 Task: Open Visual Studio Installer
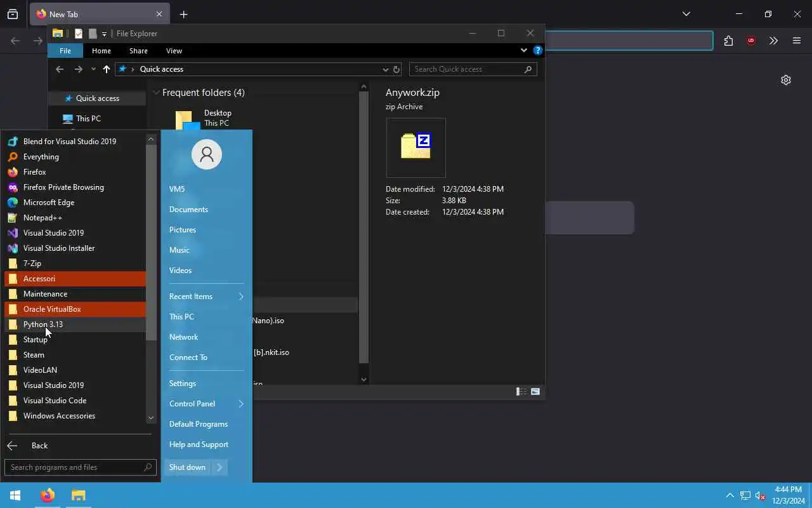(x=75, y=248)
